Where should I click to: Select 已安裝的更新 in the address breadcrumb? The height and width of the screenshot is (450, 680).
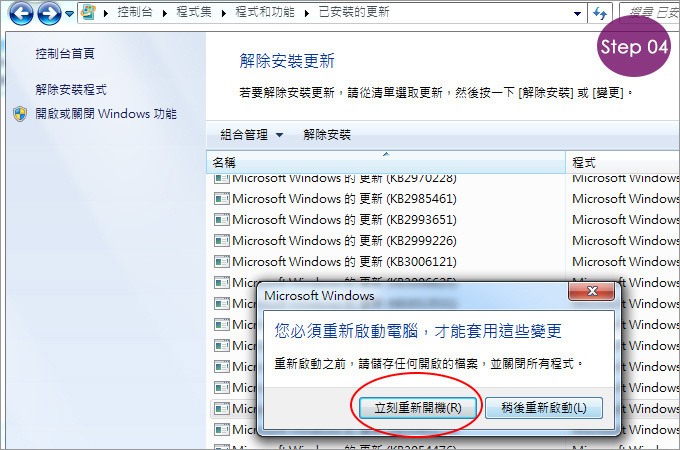click(354, 12)
